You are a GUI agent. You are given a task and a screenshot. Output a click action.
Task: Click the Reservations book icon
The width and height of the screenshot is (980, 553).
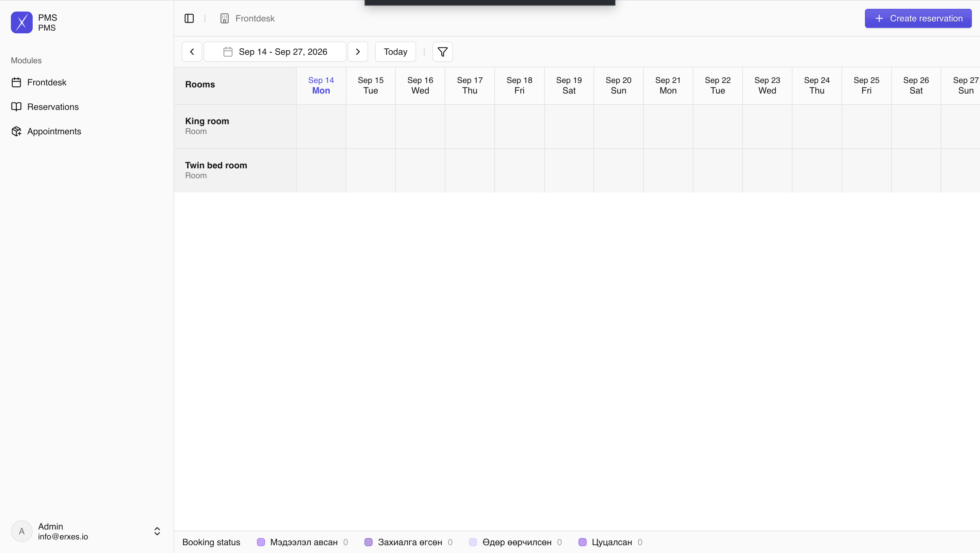pos(16,107)
